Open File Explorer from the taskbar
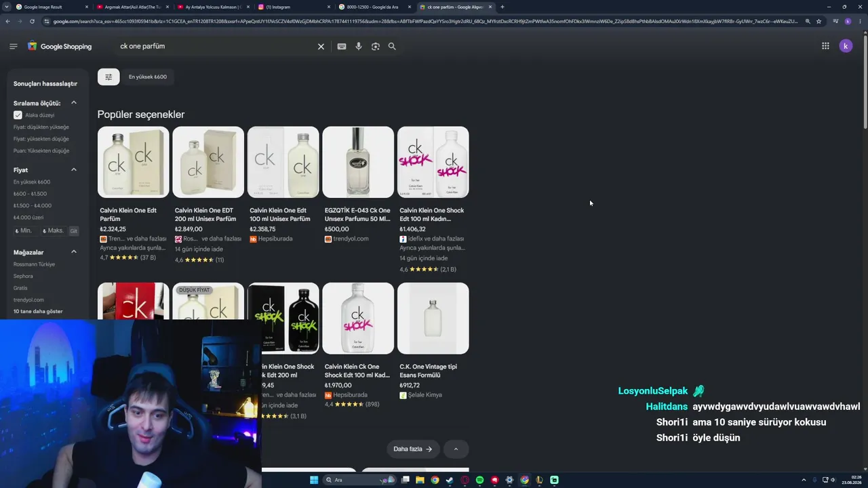This screenshot has width=868, height=488. 420,480
